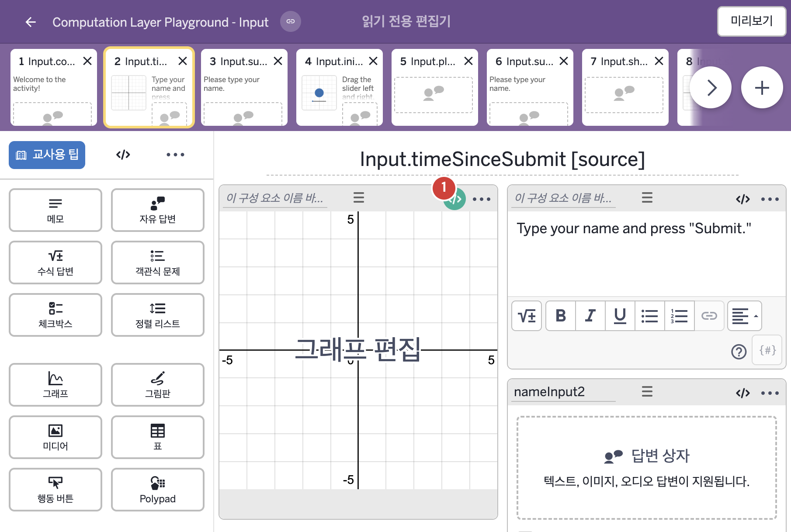Add a 메모 note component
791x532 pixels.
click(56, 210)
